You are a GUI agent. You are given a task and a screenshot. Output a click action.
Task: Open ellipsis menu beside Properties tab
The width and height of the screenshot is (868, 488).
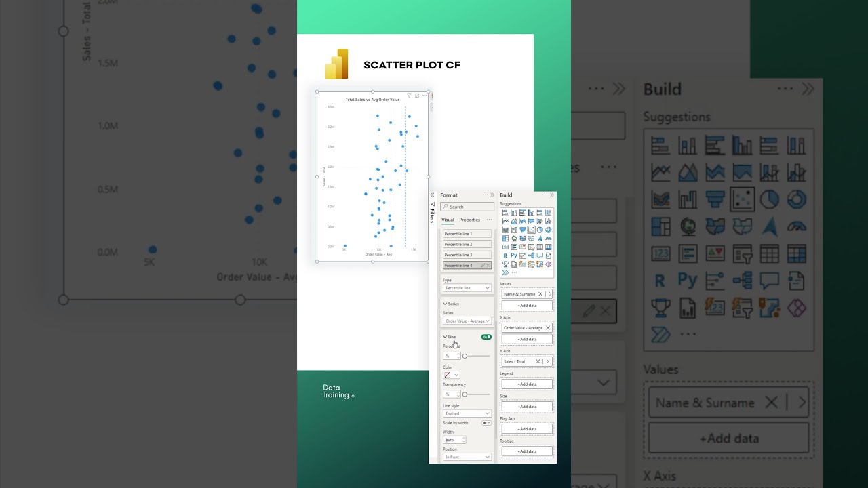coord(489,220)
